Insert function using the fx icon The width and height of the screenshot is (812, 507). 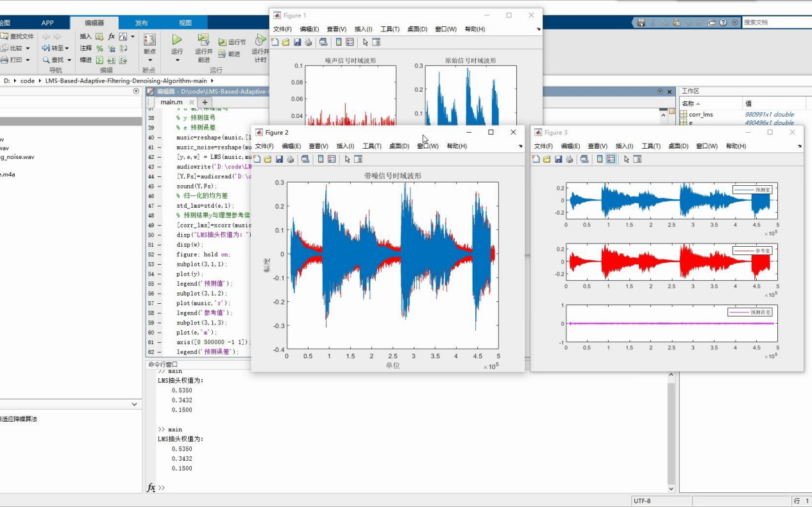tap(111, 37)
